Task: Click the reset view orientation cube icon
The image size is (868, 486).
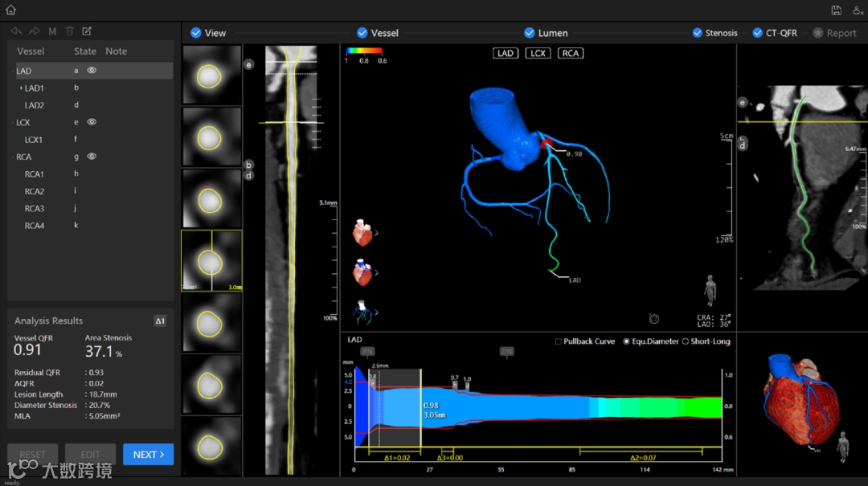Action: (653, 319)
